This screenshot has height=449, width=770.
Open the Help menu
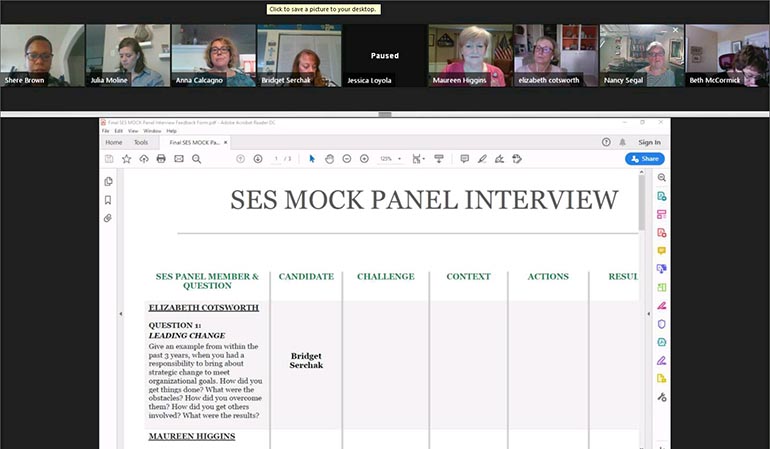(x=171, y=131)
